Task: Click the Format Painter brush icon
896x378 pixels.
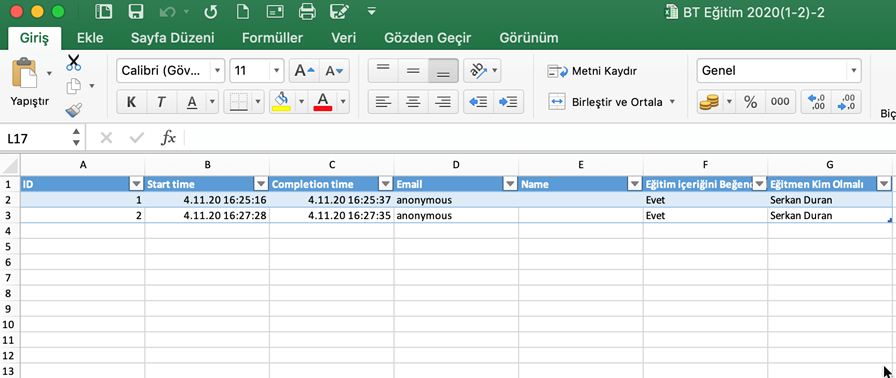Action: pyautogui.click(x=74, y=110)
